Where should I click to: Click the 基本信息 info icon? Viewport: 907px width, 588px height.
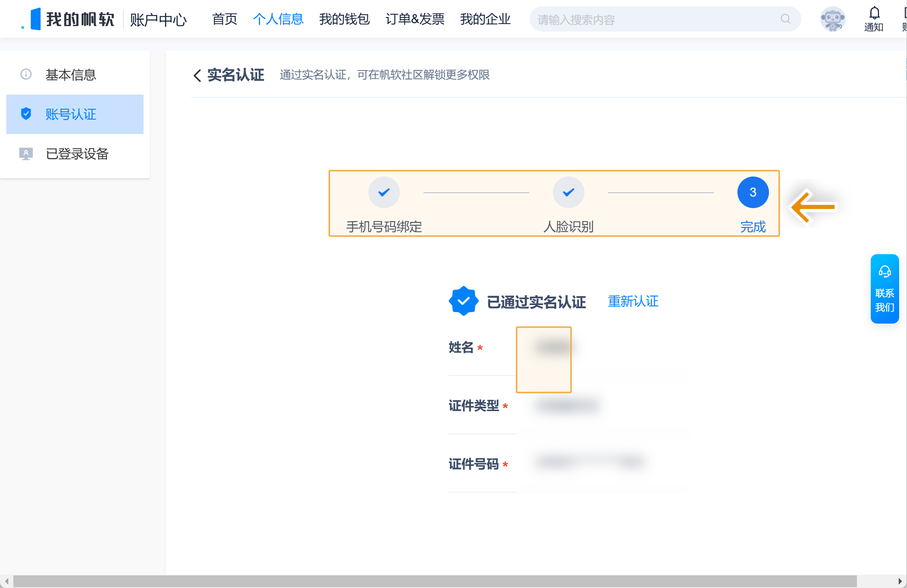pyautogui.click(x=26, y=74)
